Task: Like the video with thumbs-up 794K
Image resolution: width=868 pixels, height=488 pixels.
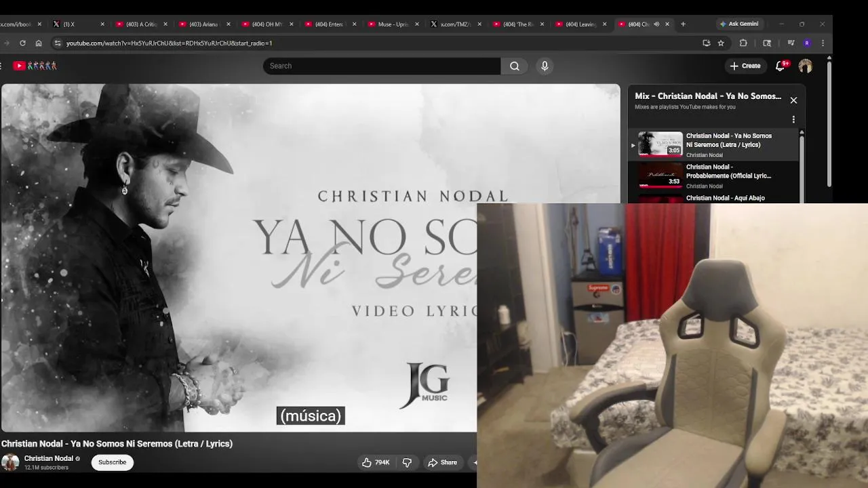Action: pos(376,462)
